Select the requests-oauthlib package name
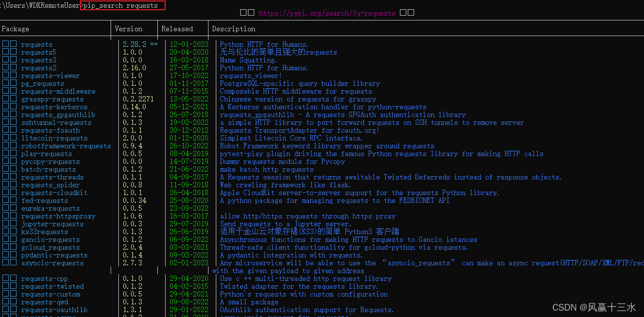644x317 pixels. [x=54, y=310]
